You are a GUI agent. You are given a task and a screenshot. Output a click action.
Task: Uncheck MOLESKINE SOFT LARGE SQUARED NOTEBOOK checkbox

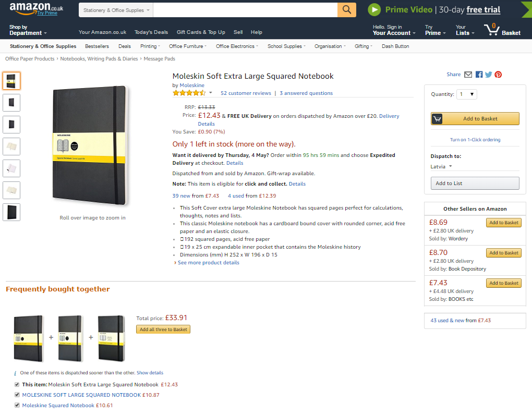point(17,395)
